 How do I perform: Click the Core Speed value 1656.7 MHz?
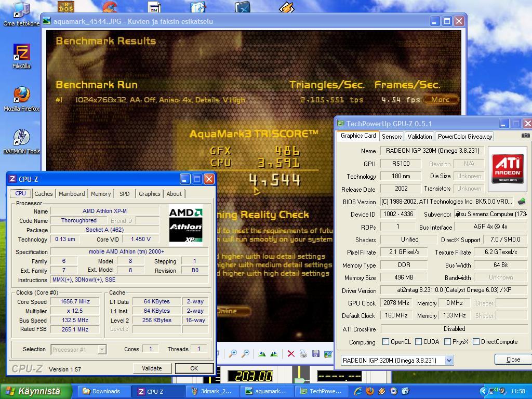coord(75,301)
